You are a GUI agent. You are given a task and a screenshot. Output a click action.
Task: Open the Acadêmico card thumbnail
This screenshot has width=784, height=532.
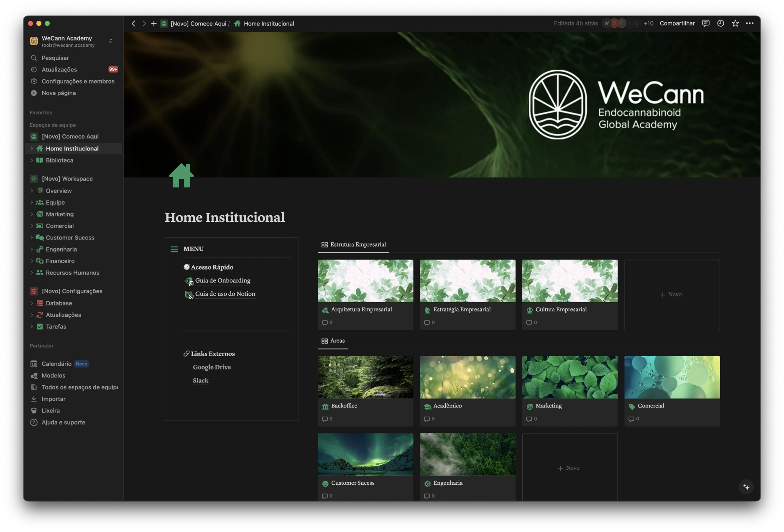click(x=467, y=377)
